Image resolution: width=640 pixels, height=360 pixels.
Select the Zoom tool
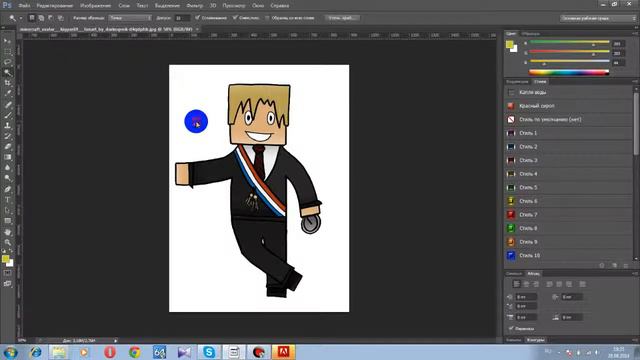point(7,243)
